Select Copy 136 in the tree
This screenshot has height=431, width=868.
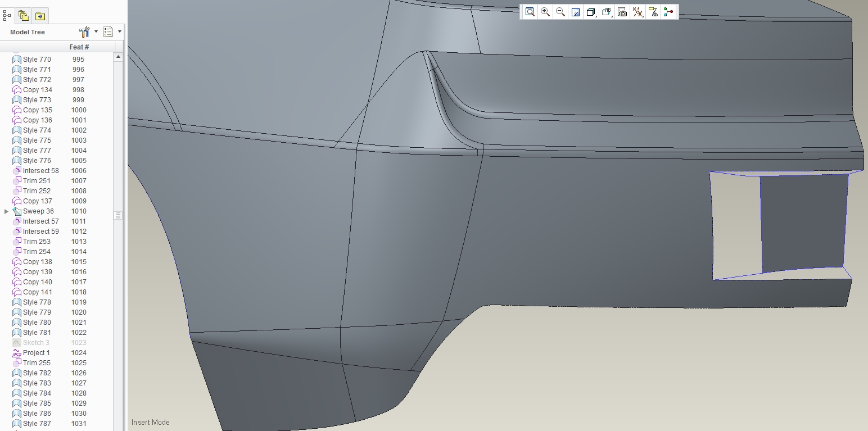point(37,120)
